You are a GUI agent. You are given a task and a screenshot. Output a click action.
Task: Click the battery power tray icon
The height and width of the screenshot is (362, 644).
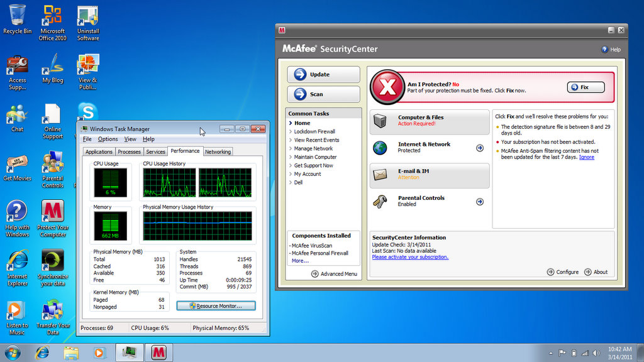[574, 353]
